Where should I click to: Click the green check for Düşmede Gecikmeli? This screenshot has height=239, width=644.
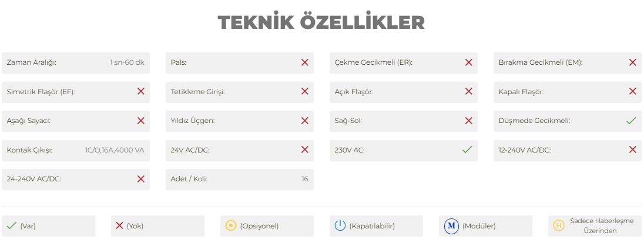point(631,121)
